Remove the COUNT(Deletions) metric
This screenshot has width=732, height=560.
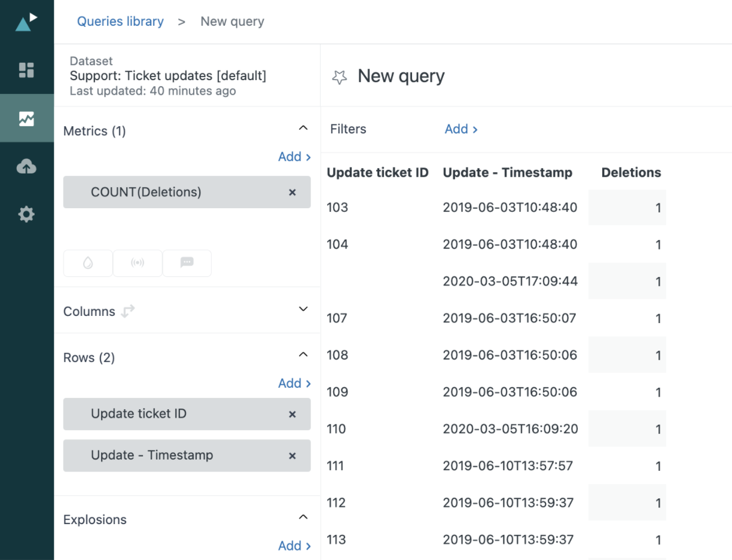tap(292, 193)
